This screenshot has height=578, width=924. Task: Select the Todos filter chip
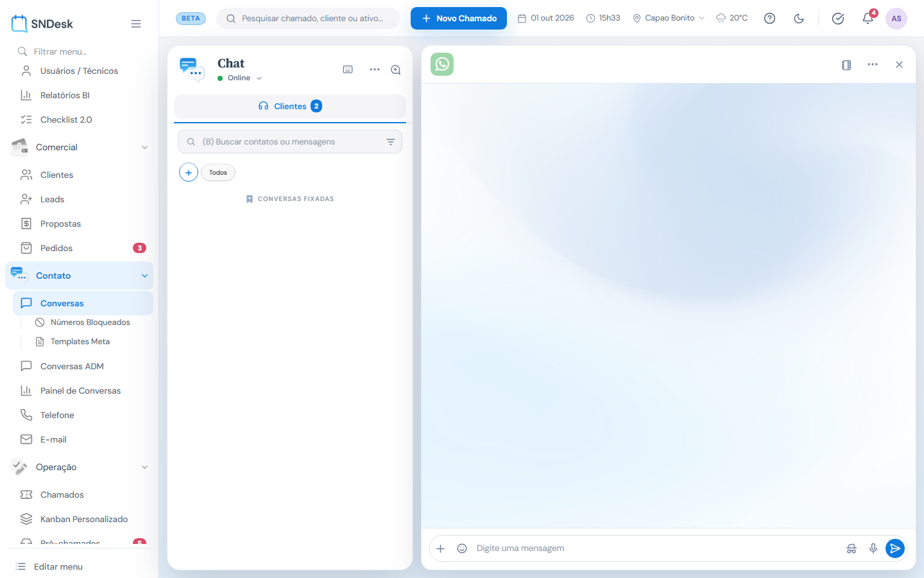tap(218, 173)
